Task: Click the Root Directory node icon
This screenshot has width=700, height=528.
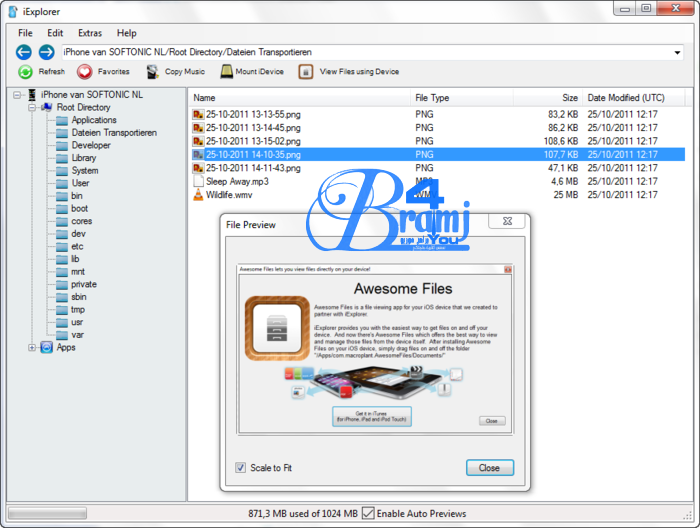Action: 46,107
